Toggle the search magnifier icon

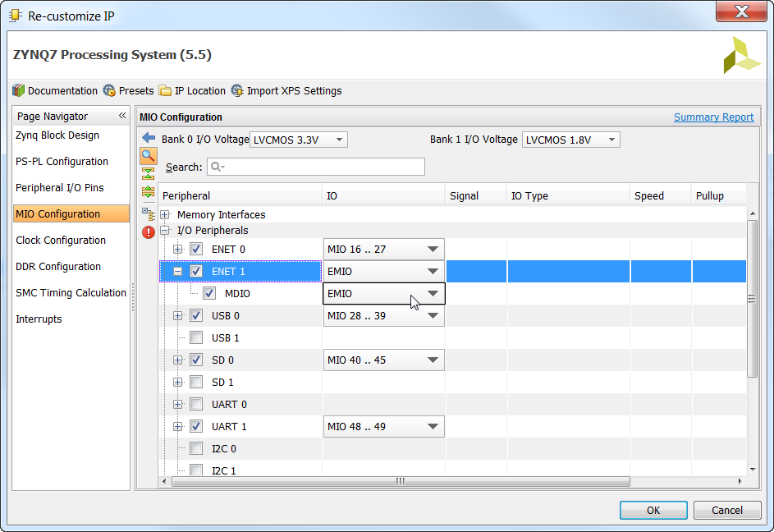coord(148,156)
